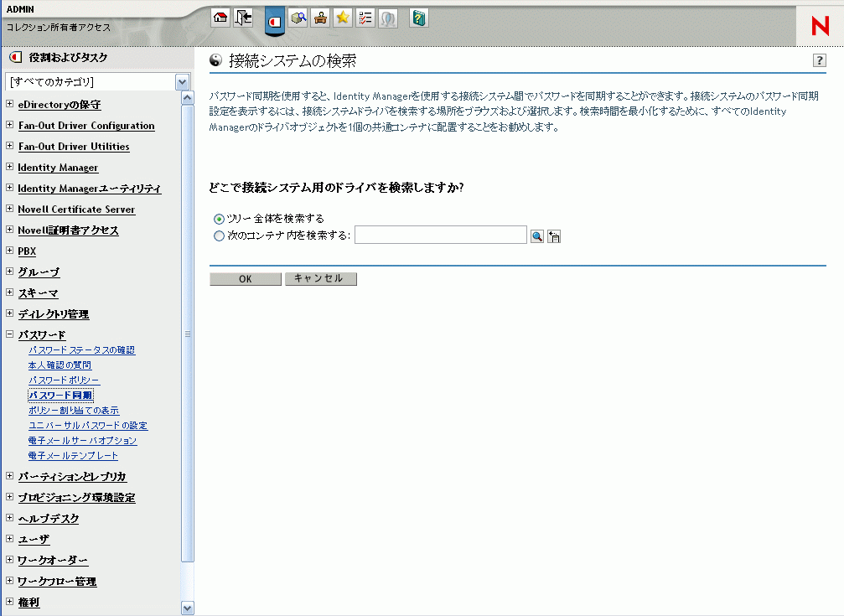
Task: Collapse the eDirectoryの保守 category
Action: tap(8, 104)
